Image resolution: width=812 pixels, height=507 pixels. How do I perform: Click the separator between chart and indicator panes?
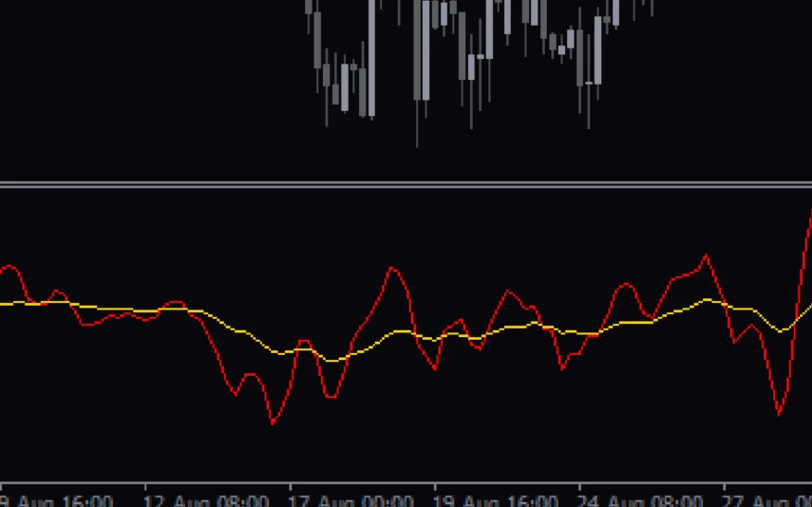point(406,184)
